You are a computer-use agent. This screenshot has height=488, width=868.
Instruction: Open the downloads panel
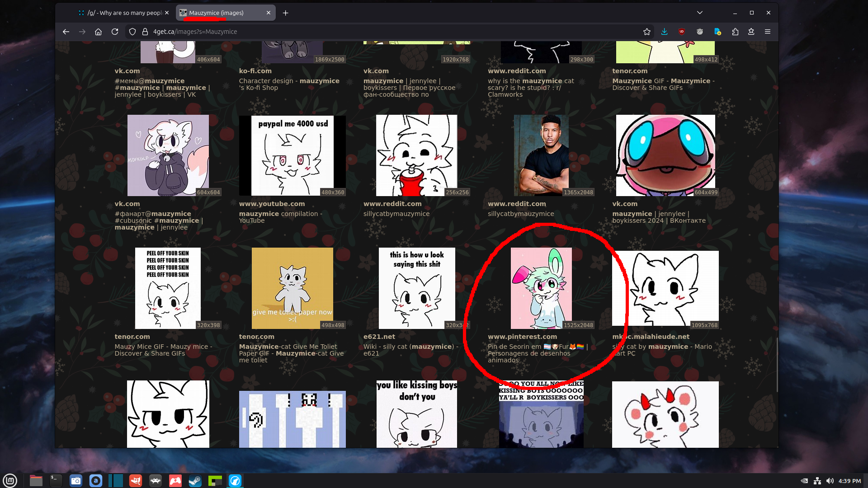tap(664, 32)
